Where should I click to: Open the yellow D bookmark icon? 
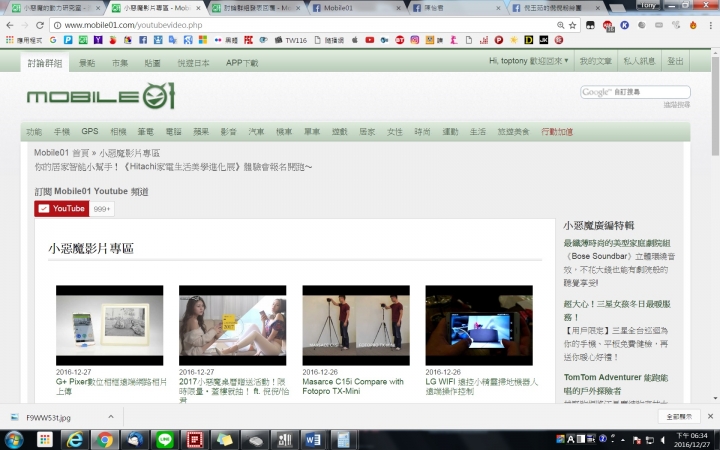click(529, 40)
